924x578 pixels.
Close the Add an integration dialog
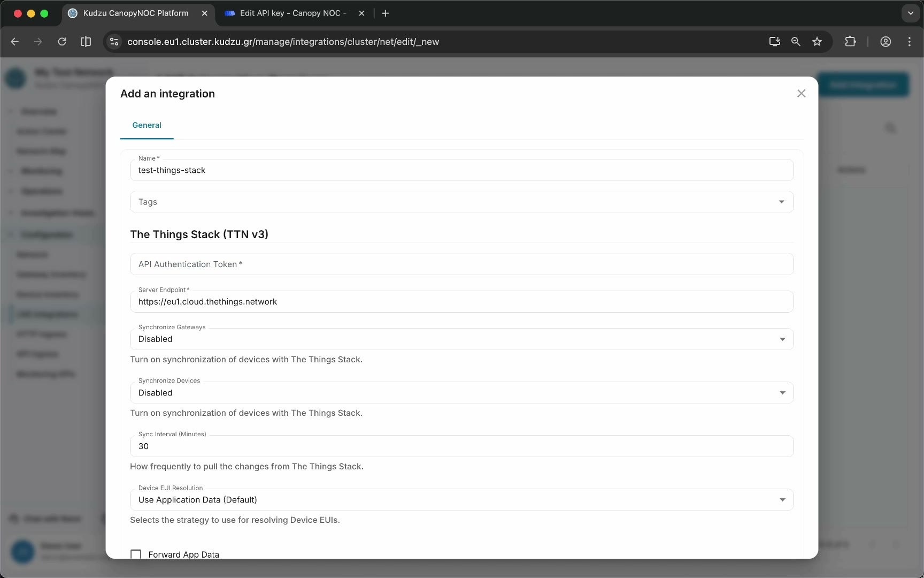pyautogui.click(x=801, y=94)
